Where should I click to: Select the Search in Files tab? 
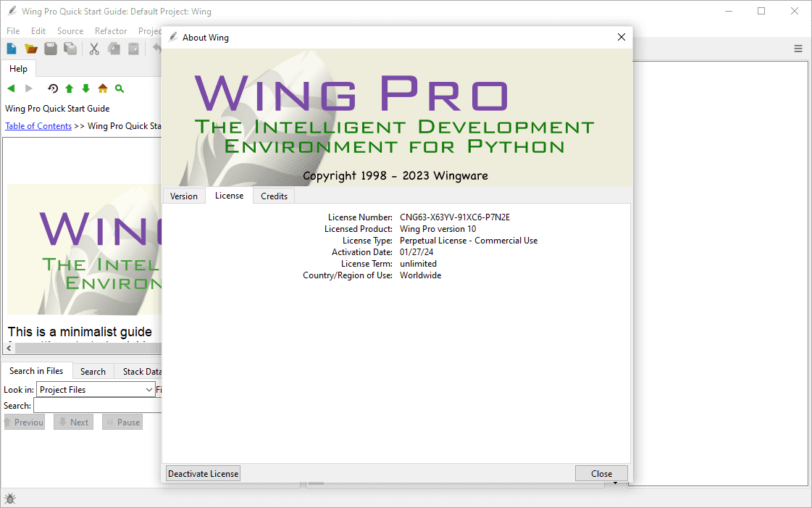pos(36,371)
